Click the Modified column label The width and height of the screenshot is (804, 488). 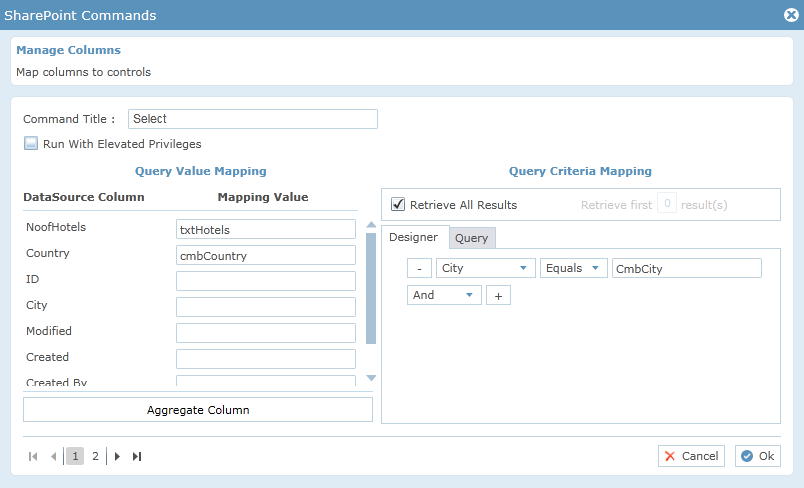coord(49,331)
